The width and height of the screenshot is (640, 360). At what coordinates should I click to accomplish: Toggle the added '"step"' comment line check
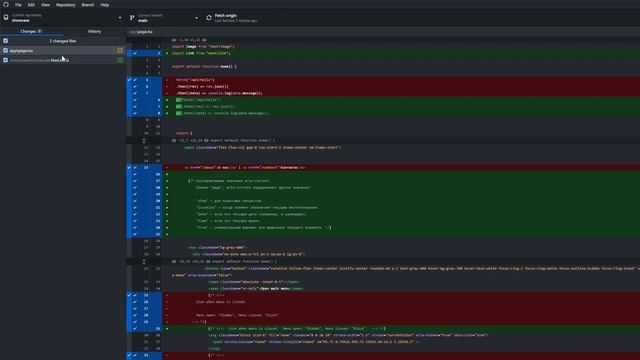135,201
